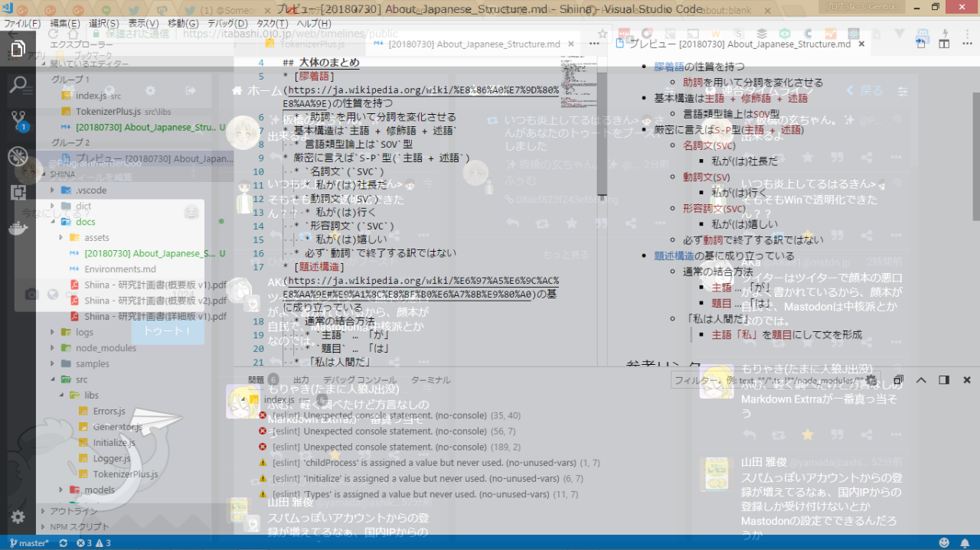Click the master branch in status bar
This screenshot has height=550, width=980.
point(29,543)
